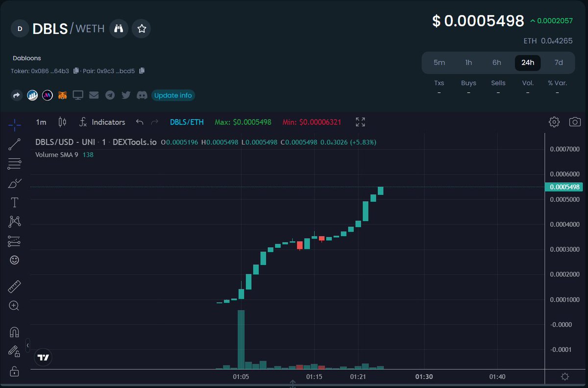Take a chart screenshot with camera icon
The height and width of the screenshot is (388, 588).
point(574,122)
